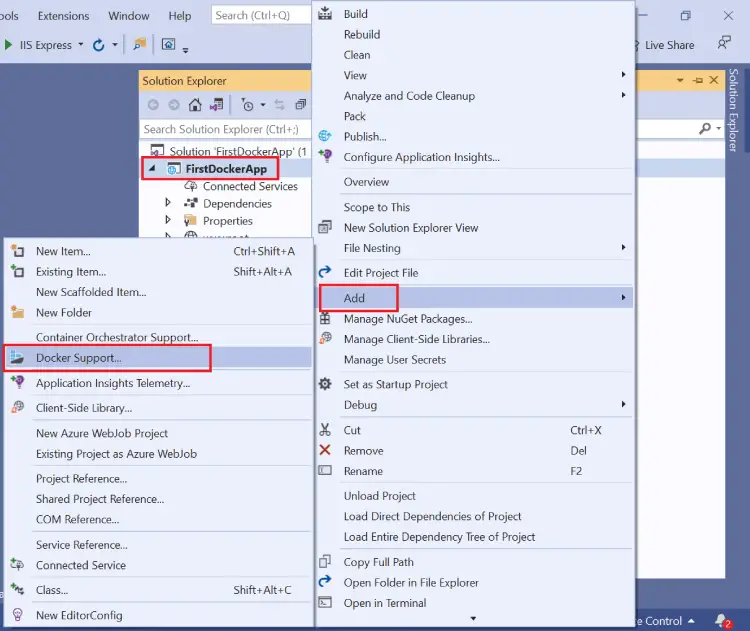750x631 pixels.
Task: Open the dropdown next to the refresh button
Action: [x=115, y=44]
